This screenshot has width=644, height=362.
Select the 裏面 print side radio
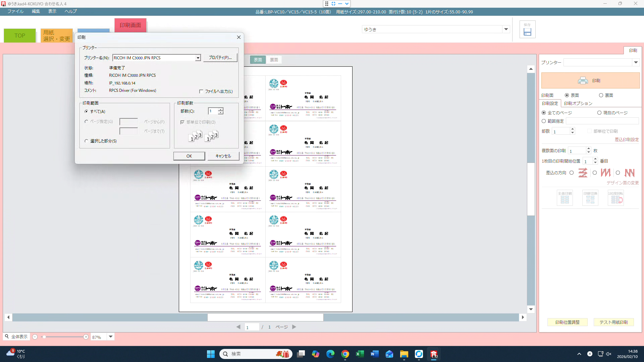click(x=601, y=96)
